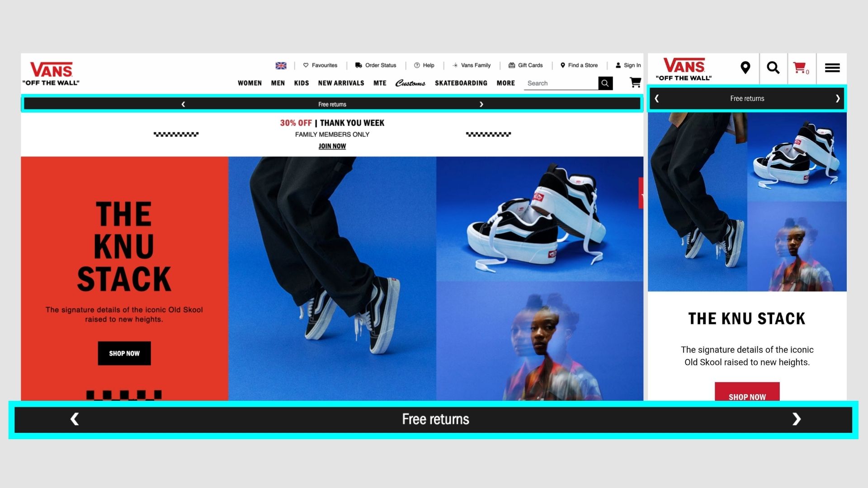Viewport: 868px width, 488px height.
Task: Open Favourites in desktop top bar
Action: [x=320, y=65]
